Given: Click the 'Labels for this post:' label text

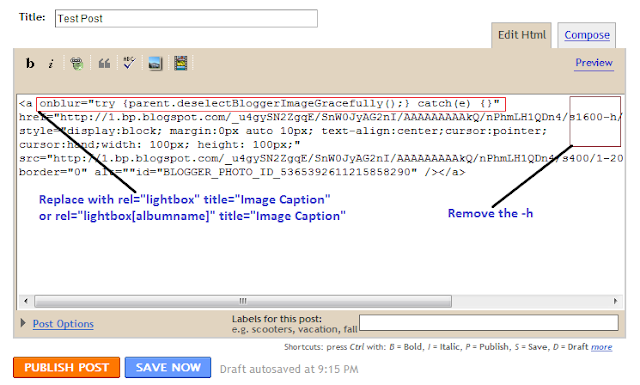Looking at the screenshot, I should coord(277,319).
